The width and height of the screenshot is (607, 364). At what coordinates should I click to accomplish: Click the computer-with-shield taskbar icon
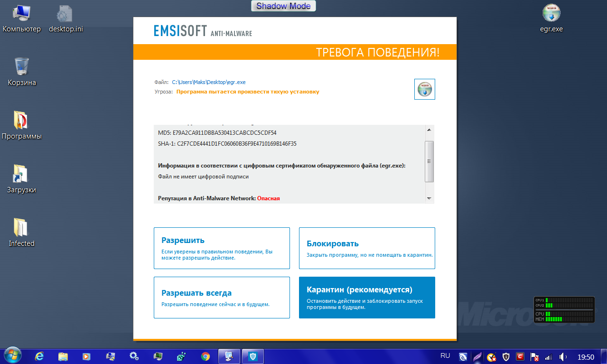110,356
